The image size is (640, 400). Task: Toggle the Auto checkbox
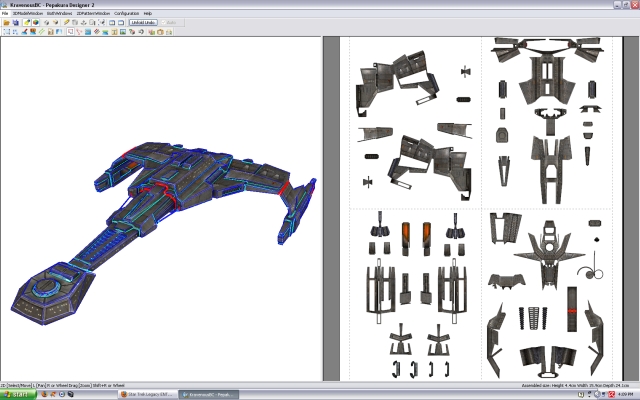click(x=169, y=22)
